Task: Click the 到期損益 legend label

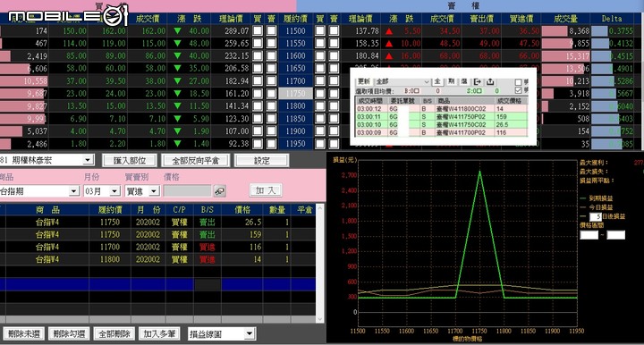Action: [600, 198]
